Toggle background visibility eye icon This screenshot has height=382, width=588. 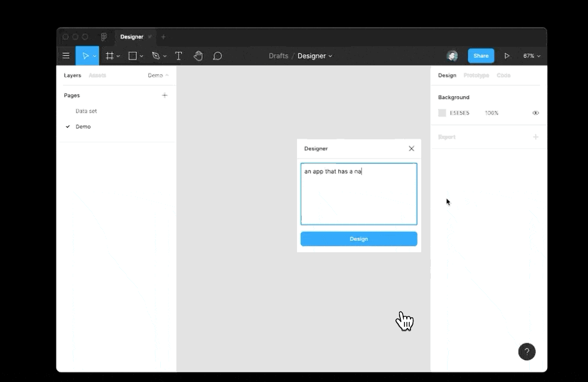pos(535,113)
